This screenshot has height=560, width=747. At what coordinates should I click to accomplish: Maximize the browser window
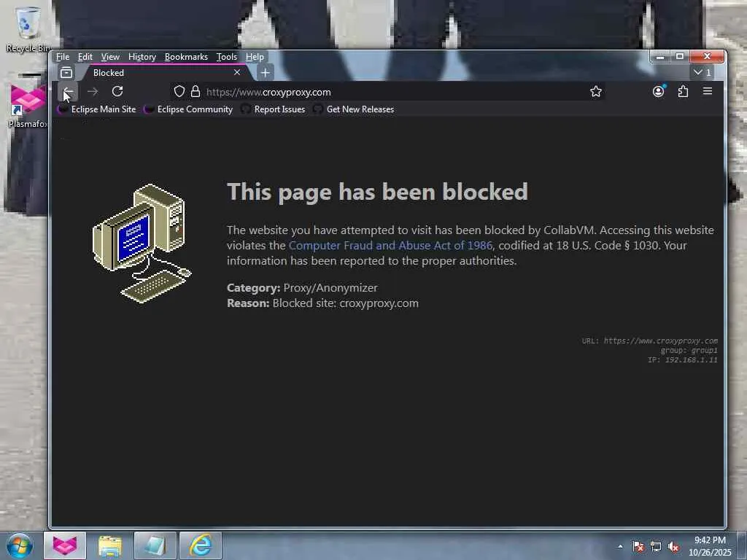(680, 57)
